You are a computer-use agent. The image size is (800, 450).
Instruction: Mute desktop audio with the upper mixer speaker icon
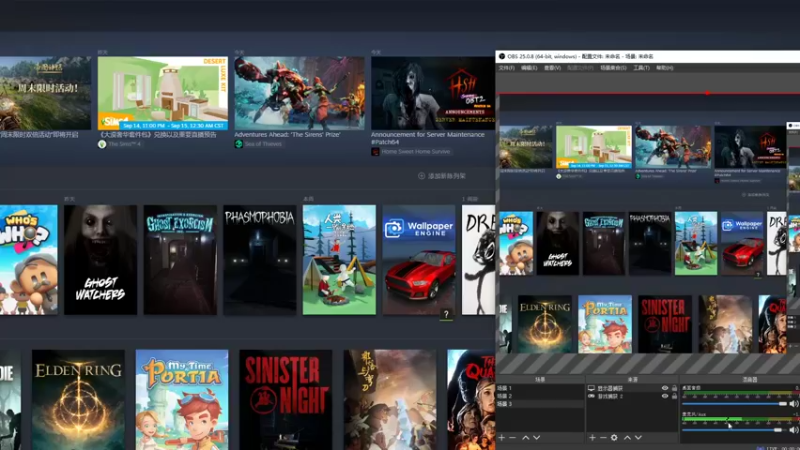pos(793,404)
